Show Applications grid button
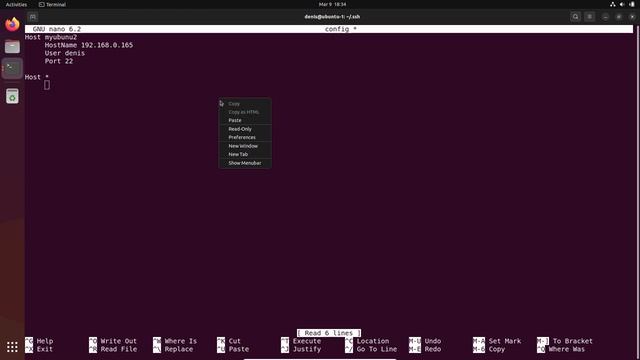The width and height of the screenshot is (640, 360). pos(12,347)
